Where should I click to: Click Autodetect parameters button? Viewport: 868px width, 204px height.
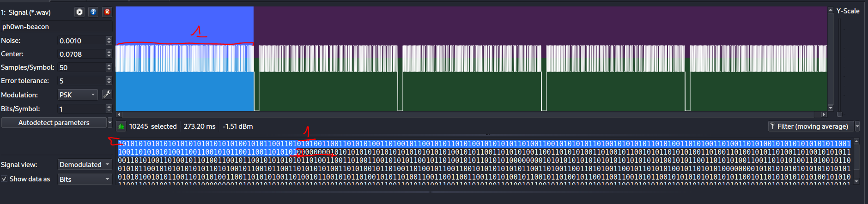point(54,123)
